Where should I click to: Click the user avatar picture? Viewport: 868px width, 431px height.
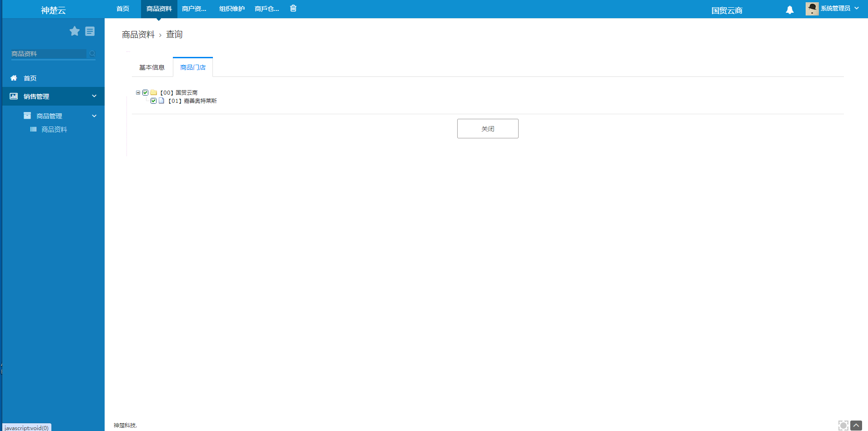coord(812,9)
